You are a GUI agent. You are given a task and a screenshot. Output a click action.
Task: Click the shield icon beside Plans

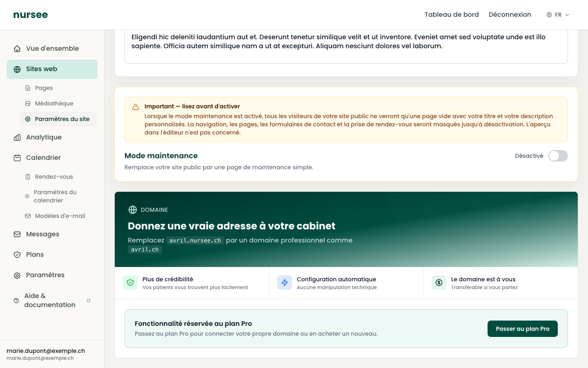click(17, 255)
